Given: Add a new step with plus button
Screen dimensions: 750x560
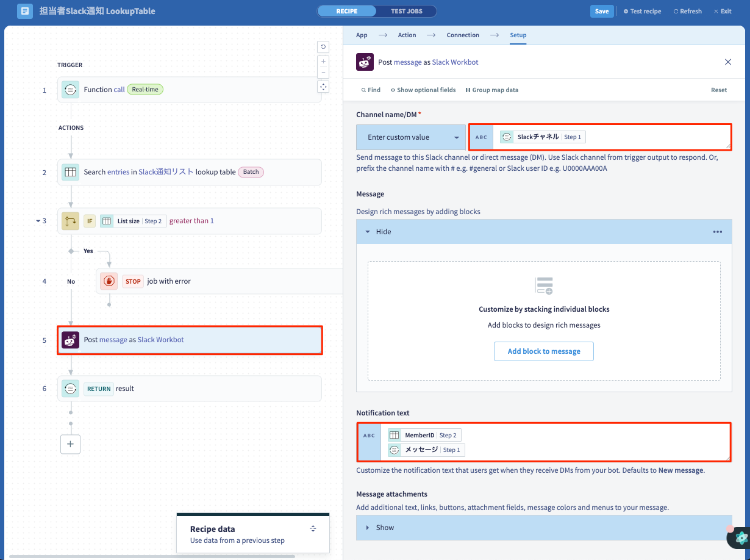Looking at the screenshot, I should click(x=70, y=444).
